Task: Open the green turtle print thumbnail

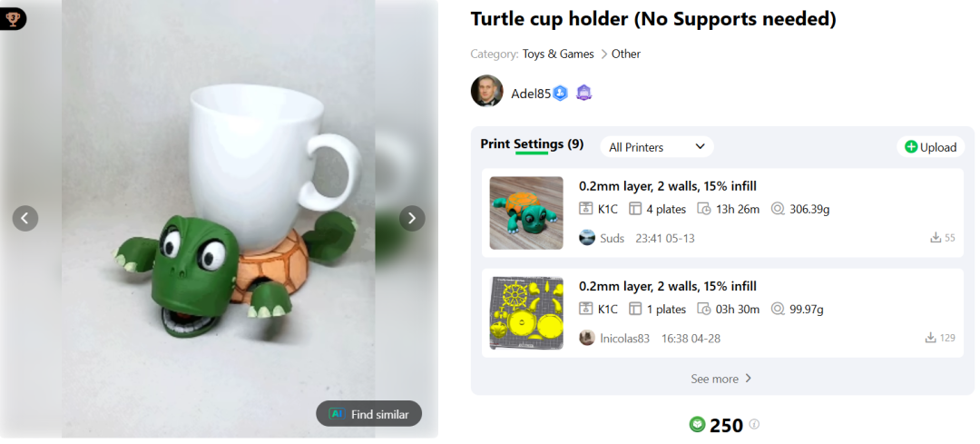Action: point(526,212)
